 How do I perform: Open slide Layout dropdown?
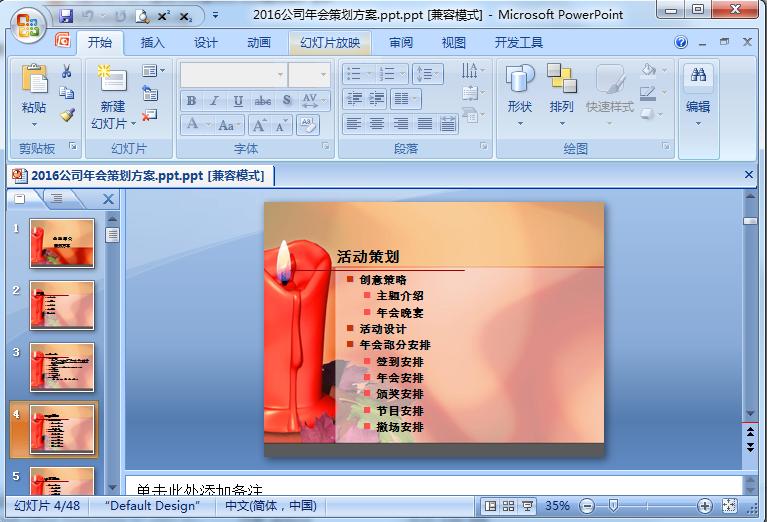pos(153,71)
